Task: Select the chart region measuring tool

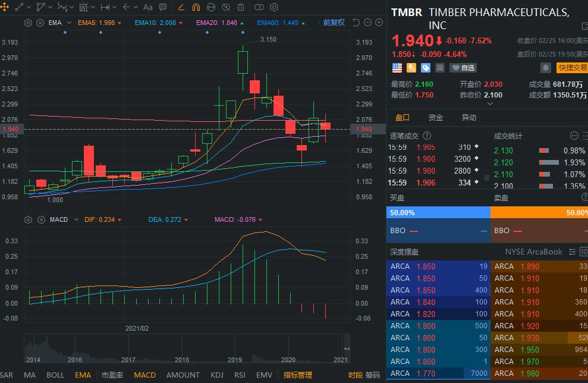Action: [84, 7]
